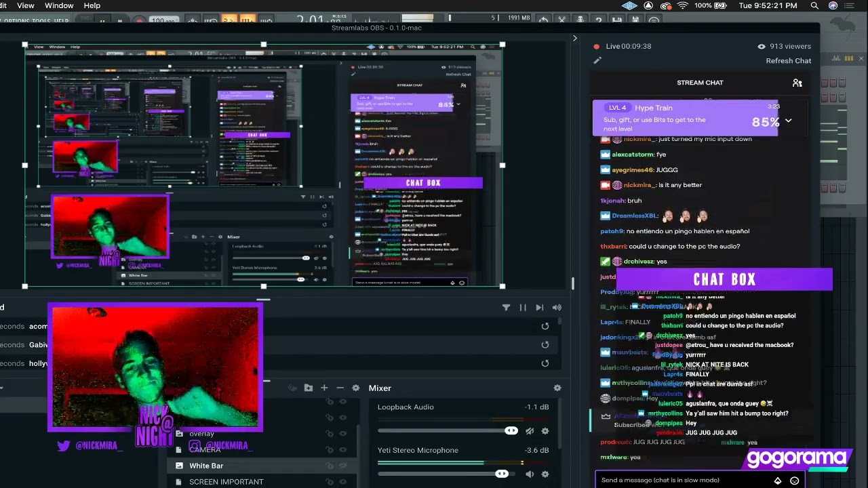Click ayegrimes46 username in chat
Viewport: 868px width, 488px height.
point(633,169)
